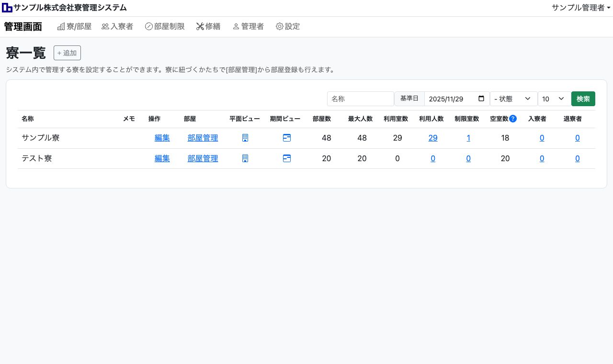Open 部屋管理 for テスト寮
The image size is (613, 364).
tap(203, 158)
